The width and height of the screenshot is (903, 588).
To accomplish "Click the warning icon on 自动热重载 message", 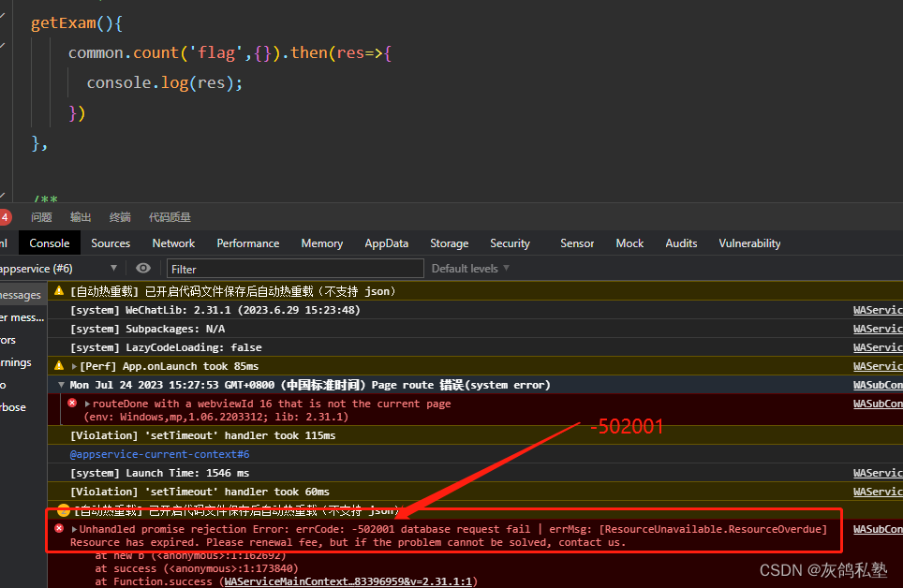I will [58, 291].
